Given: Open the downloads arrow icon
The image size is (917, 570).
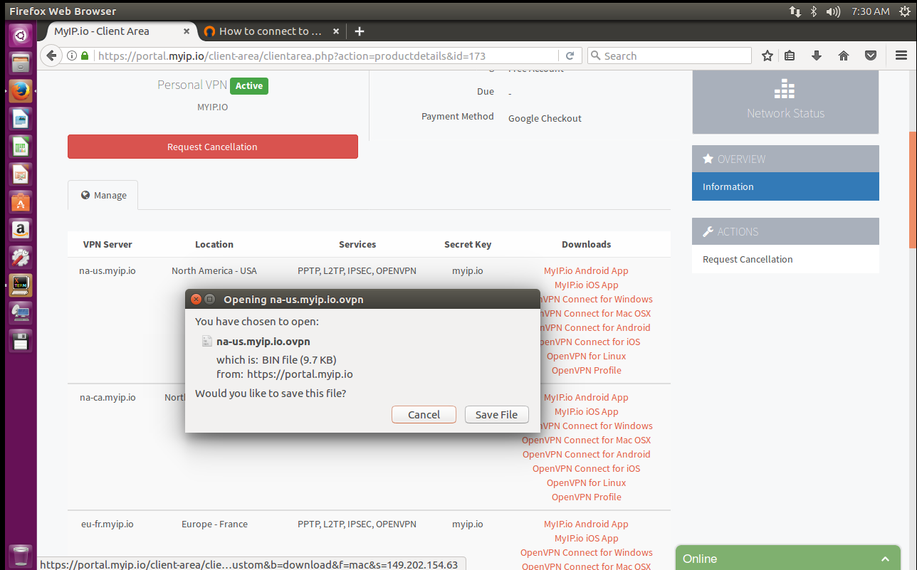Looking at the screenshot, I should pyautogui.click(x=816, y=56).
